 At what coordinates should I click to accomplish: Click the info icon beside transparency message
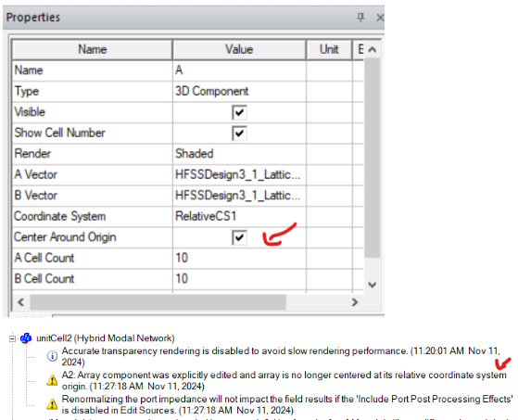pos(52,356)
